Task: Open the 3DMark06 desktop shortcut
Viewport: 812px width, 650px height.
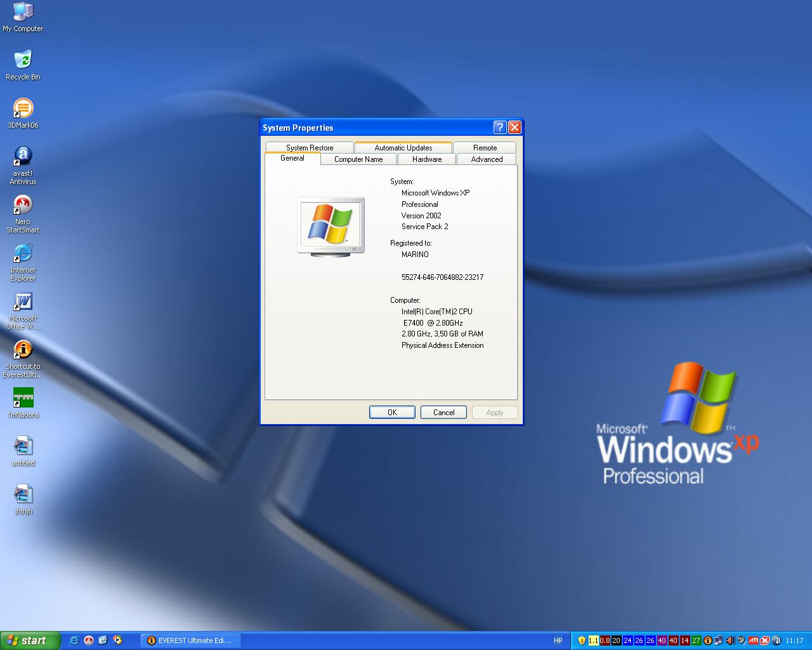Action: click(x=23, y=109)
